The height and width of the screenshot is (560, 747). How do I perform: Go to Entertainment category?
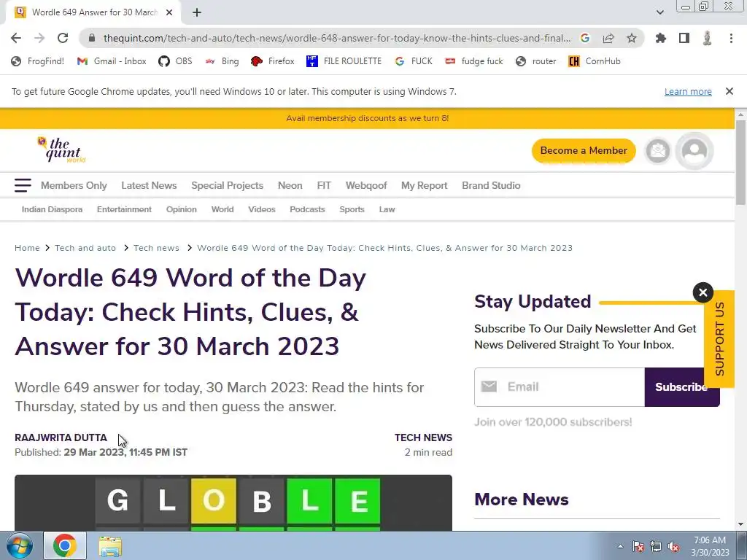pyautogui.click(x=124, y=209)
